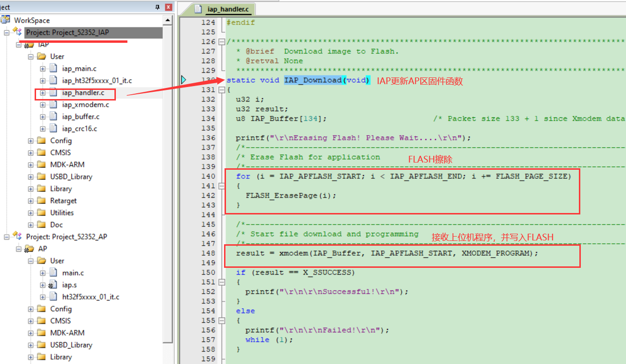Screen dimensions: 626x364
Task: Select the WorkSpace root icon
Action: [6, 20]
